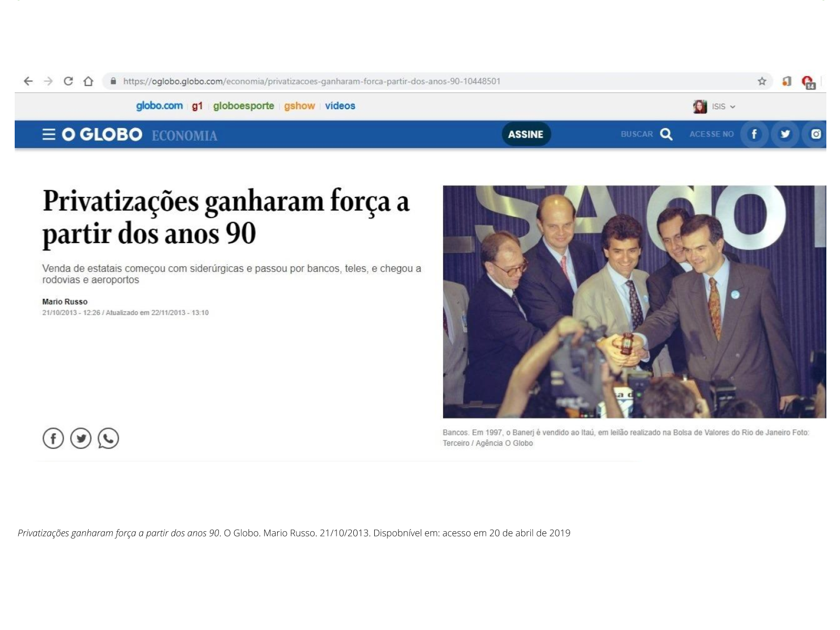Go back with the browser back arrow

28,81
